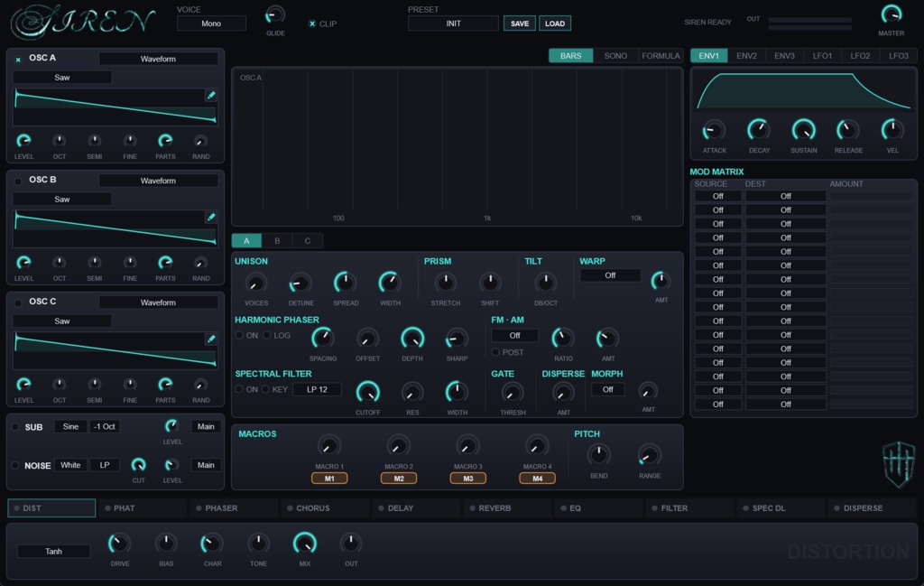This screenshot has width=924, height=586.
Task: Select oscillator tab B
Action: [277, 240]
